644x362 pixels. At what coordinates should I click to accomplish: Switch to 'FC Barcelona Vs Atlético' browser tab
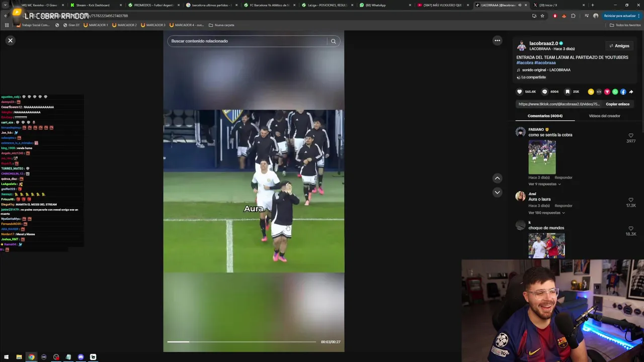[269, 5]
